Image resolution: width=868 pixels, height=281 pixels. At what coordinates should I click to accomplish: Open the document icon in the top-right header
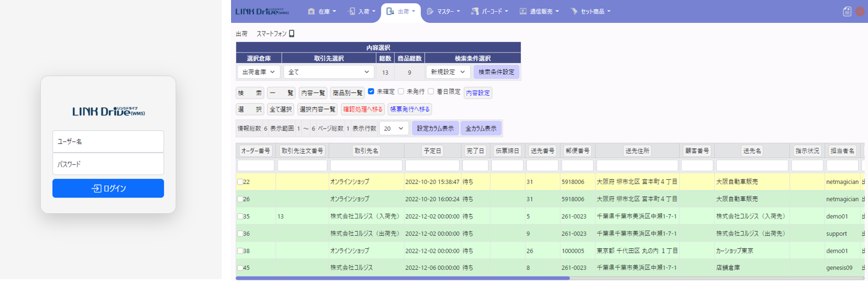847,11
